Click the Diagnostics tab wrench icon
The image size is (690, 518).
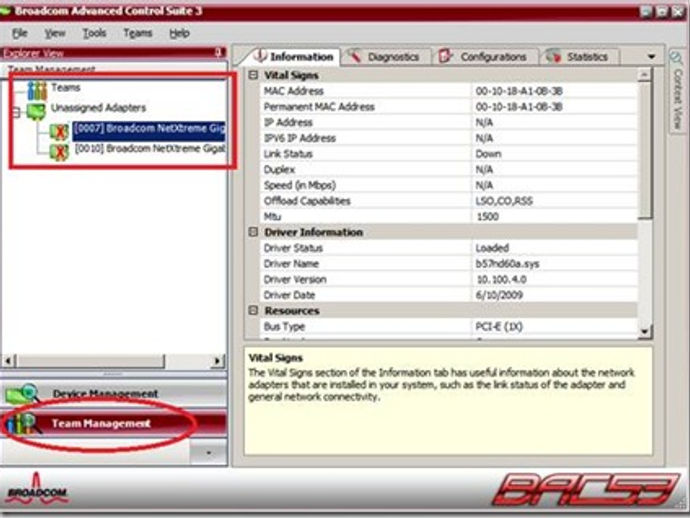[x=353, y=56]
